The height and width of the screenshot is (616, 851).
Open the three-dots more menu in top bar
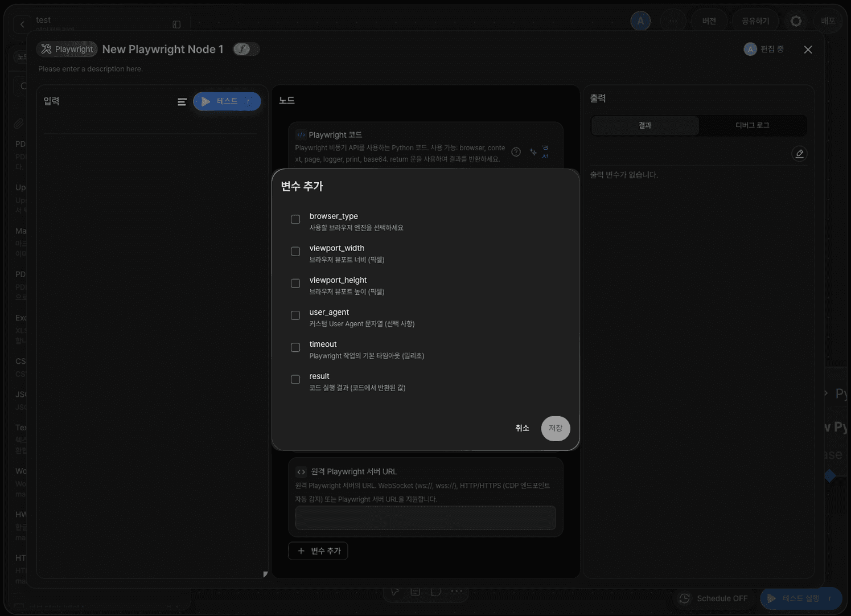(673, 21)
